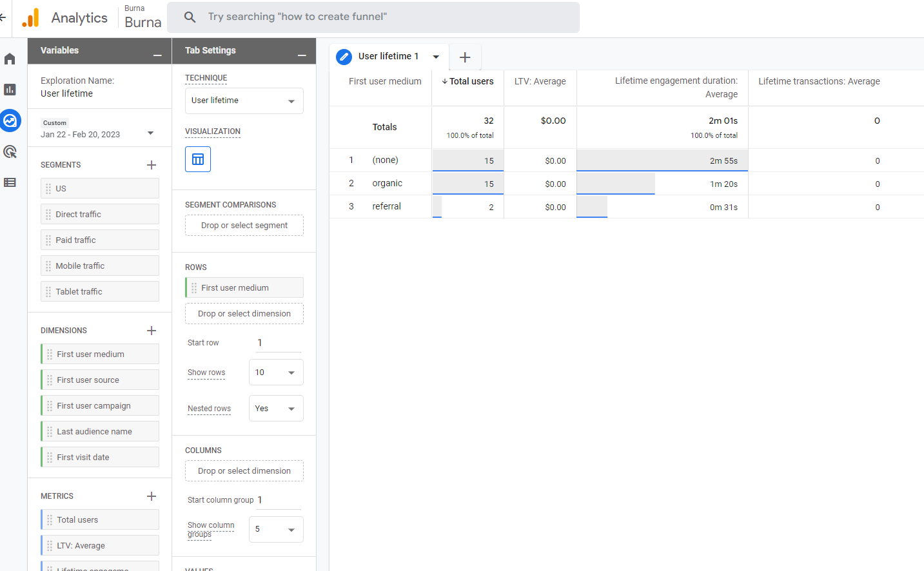The image size is (924, 571).
Task: Select the User lifetime 1 tab
Action: point(388,57)
